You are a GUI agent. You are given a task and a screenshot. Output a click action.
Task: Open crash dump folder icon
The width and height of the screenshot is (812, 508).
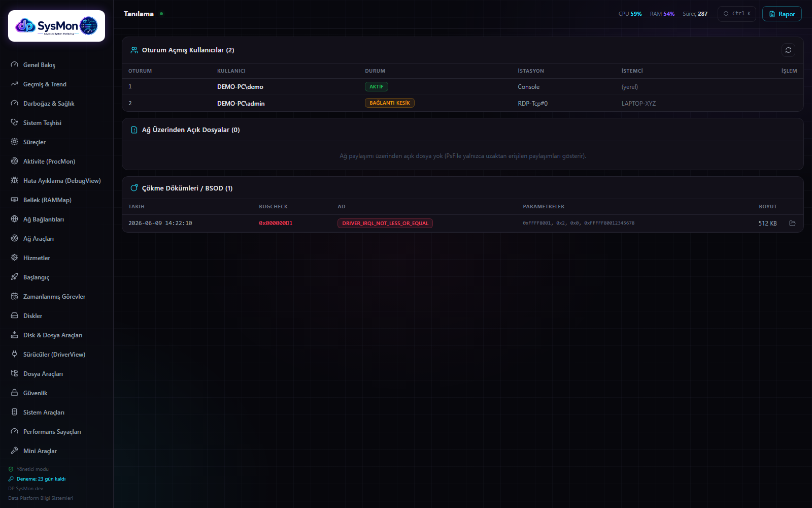pos(792,223)
